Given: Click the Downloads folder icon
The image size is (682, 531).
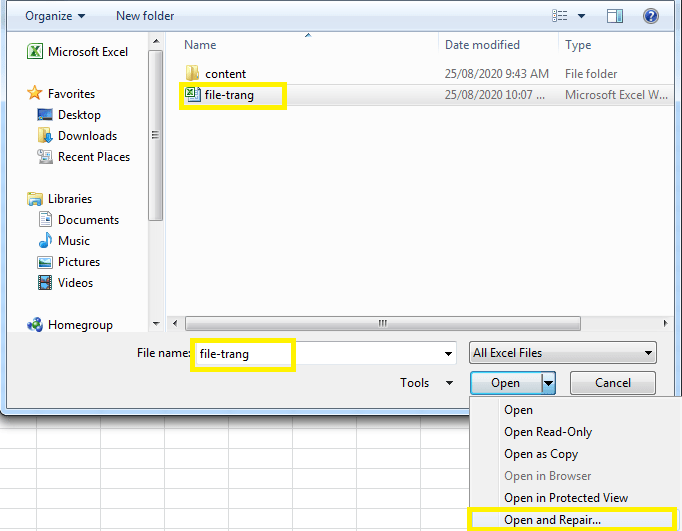Looking at the screenshot, I should point(45,135).
